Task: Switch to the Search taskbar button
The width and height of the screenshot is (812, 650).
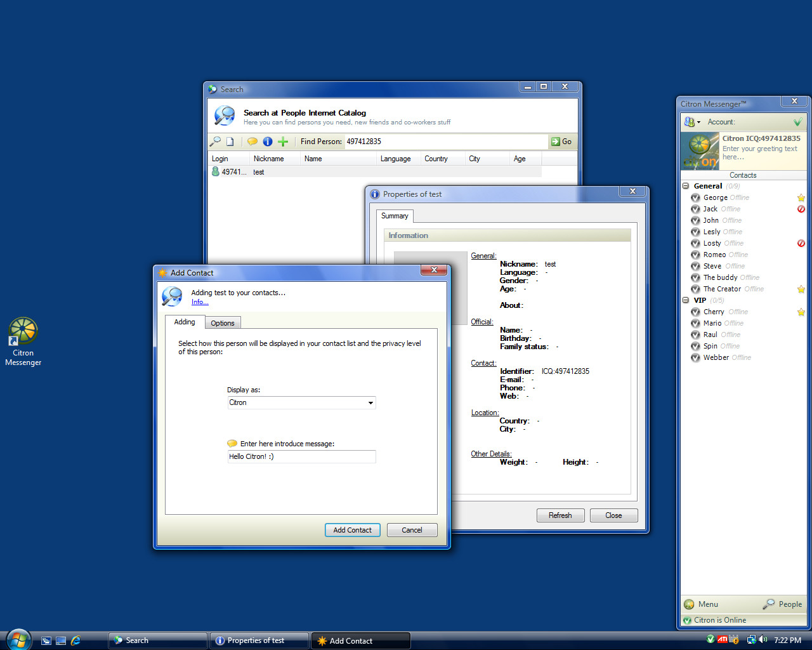Action: (158, 640)
